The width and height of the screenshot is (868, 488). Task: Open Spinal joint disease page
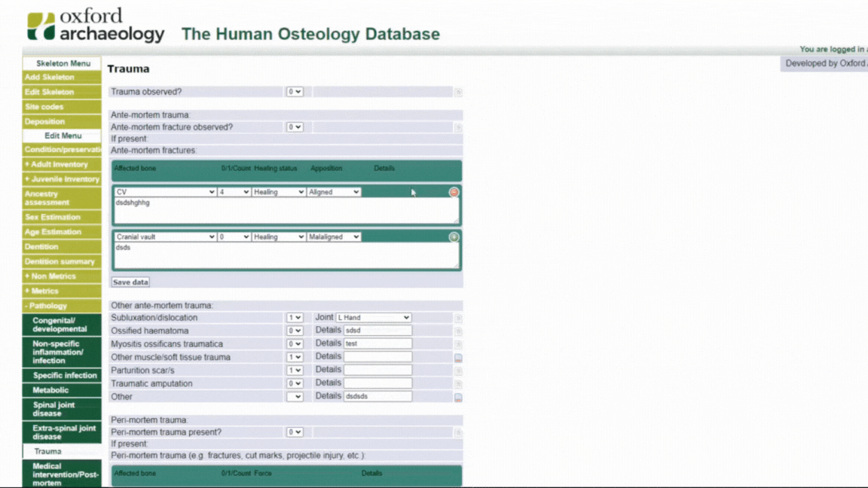62,410
